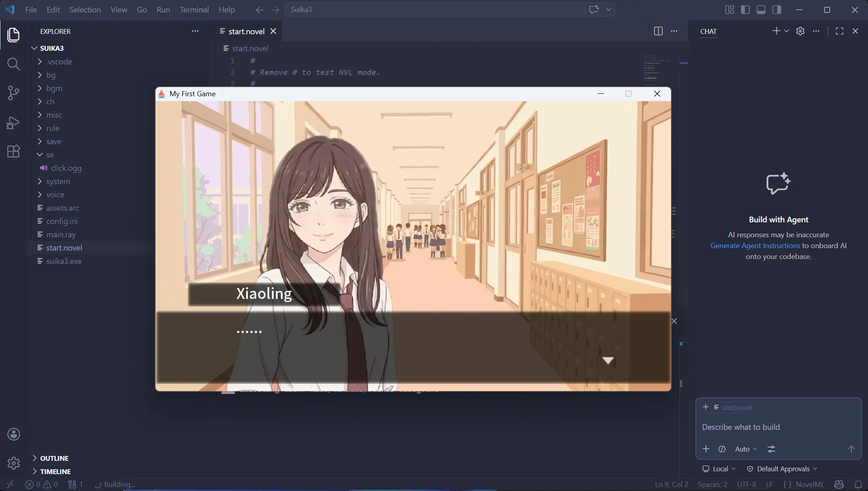
Task: Click the GitHub Copilot status bar icon
Action: point(839,484)
